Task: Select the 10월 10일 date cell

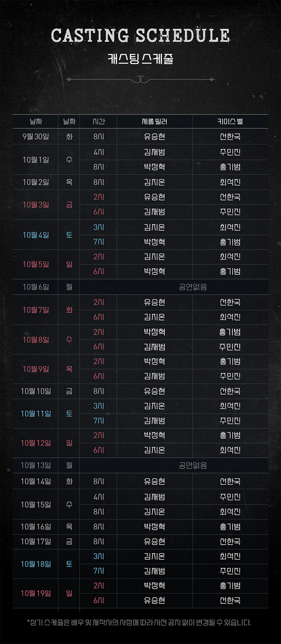Action: (x=36, y=391)
